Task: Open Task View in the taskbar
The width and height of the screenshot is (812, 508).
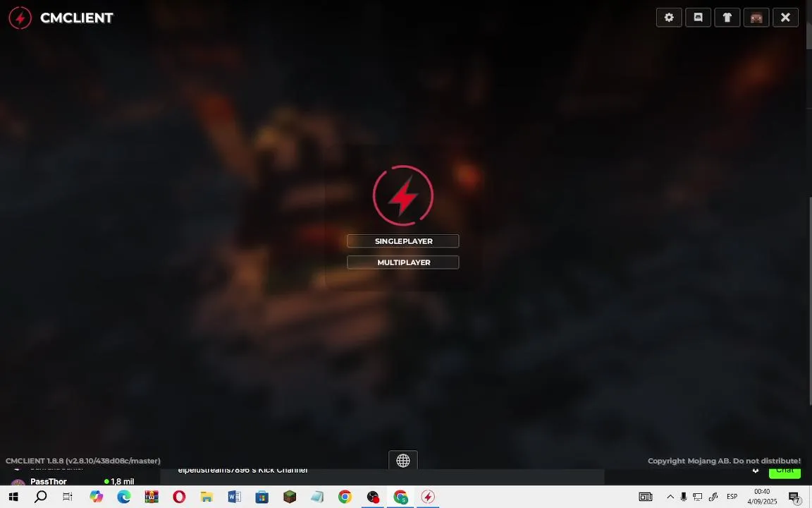Action: (68, 497)
